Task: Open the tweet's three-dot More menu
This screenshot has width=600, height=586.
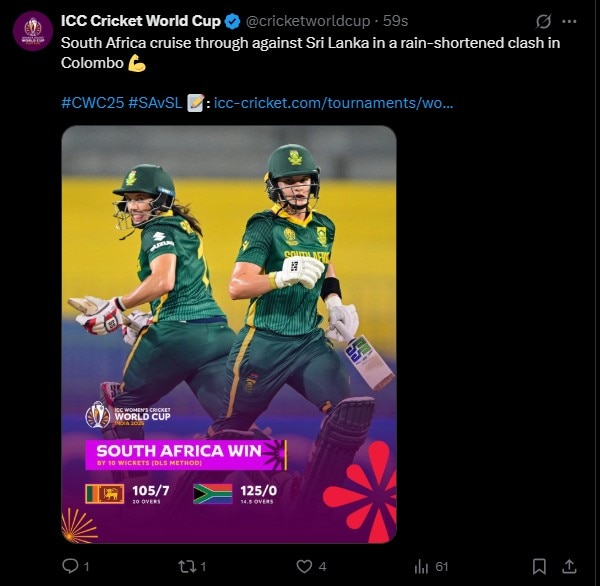Action: [x=572, y=21]
